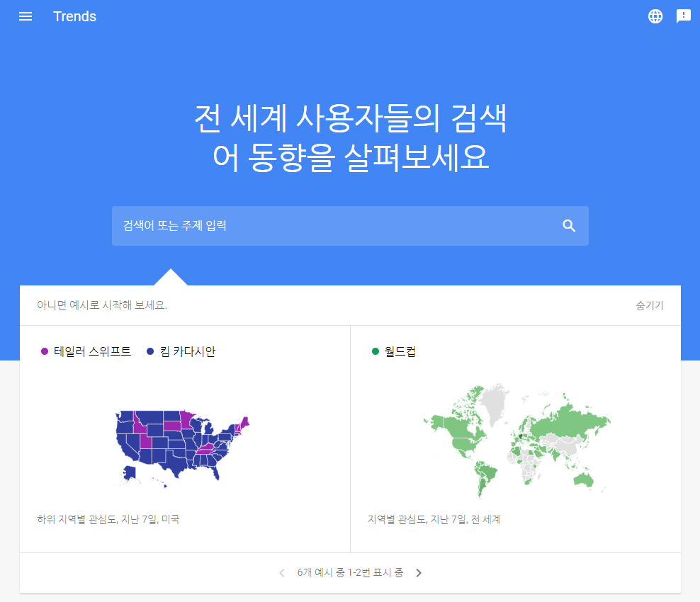Click the 지역별 관심도, 지난 7일, 전 세계 caption

[x=434, y=519]
